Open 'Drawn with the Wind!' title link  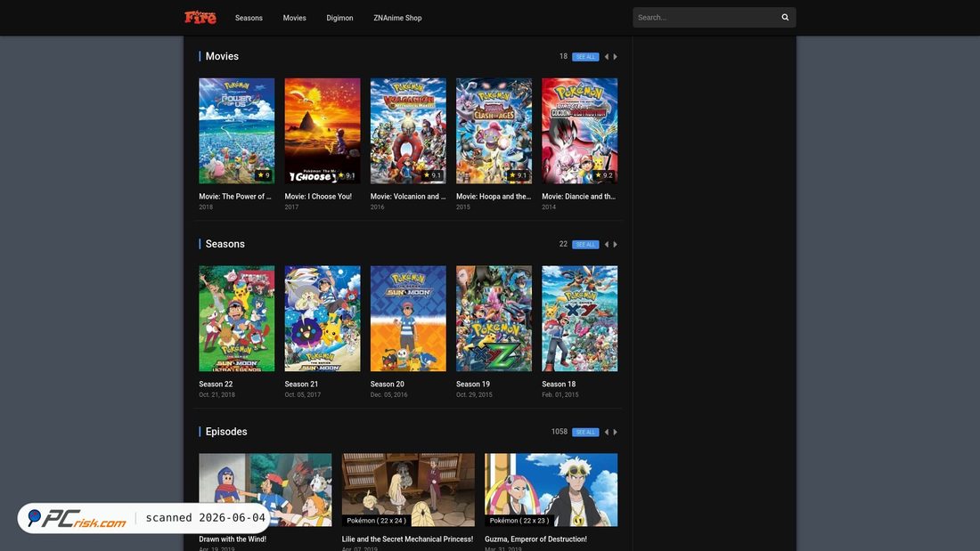point(233,539)
